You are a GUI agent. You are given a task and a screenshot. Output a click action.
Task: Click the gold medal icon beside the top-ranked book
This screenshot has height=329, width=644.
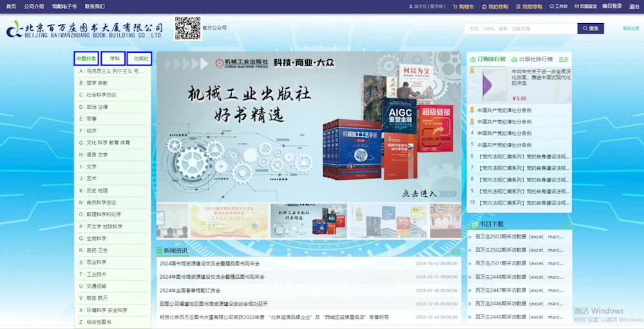pos(472,71)
